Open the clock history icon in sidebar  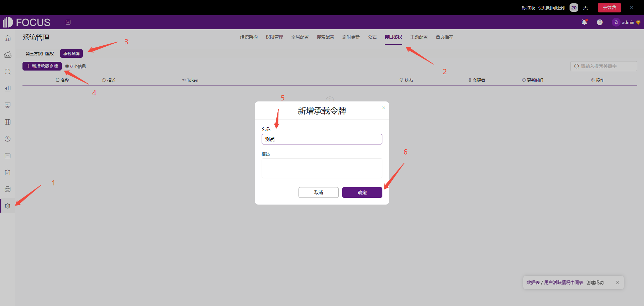click(8, 139)
